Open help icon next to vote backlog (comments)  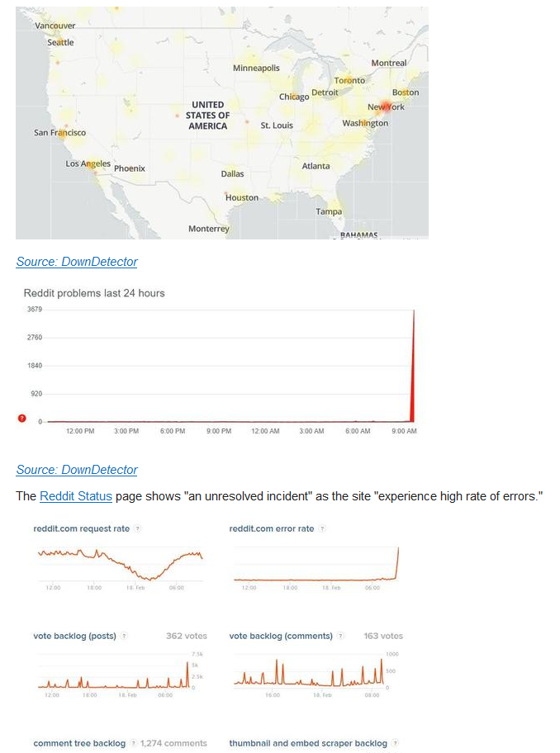[x=340, y=637]
